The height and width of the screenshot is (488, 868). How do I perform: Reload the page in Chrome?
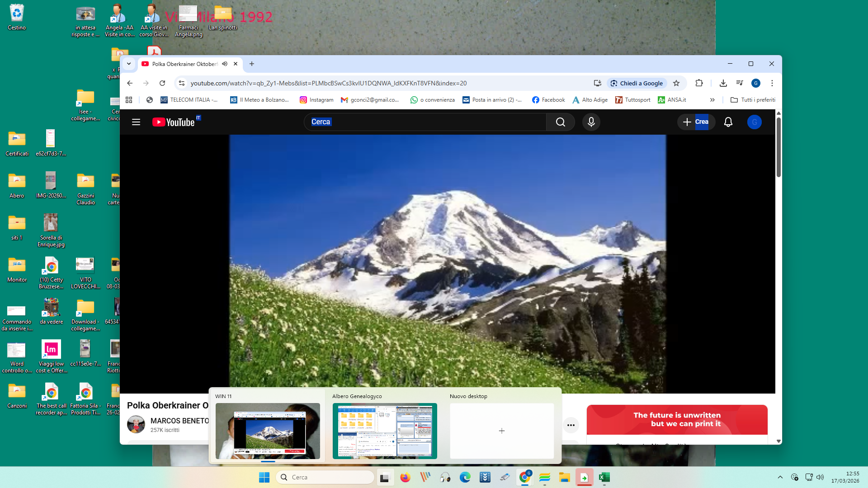(x=162, y=83)
